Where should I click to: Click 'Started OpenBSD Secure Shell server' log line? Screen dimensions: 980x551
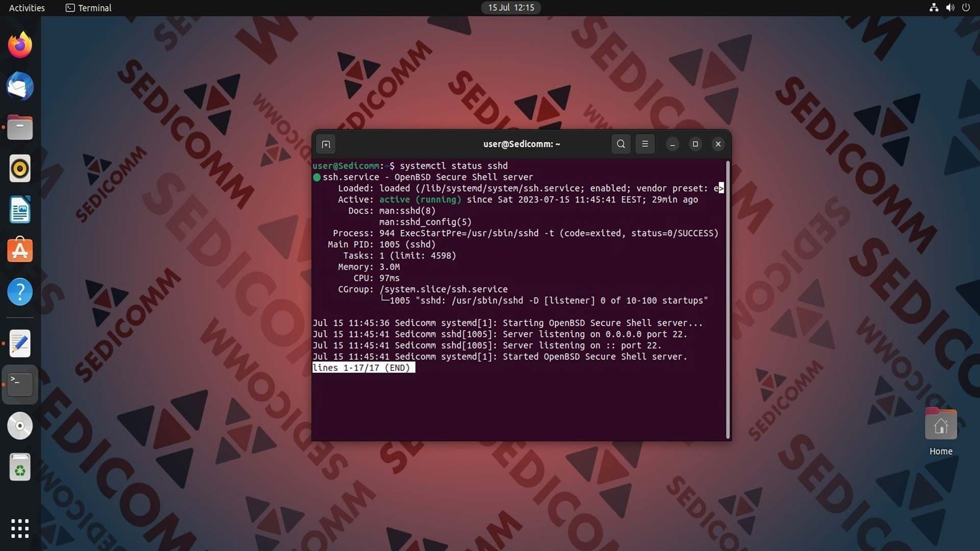coord(500,357)
